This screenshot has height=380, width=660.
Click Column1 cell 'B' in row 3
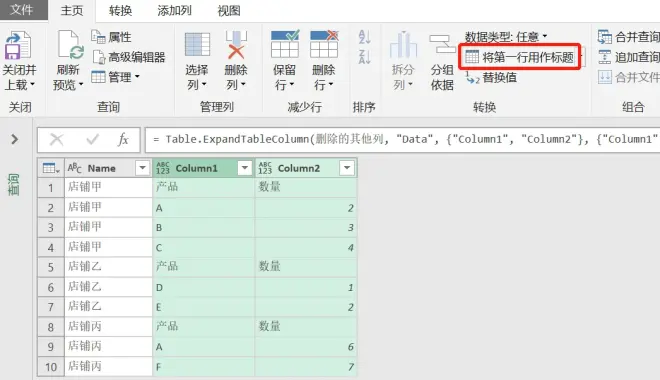203,227
